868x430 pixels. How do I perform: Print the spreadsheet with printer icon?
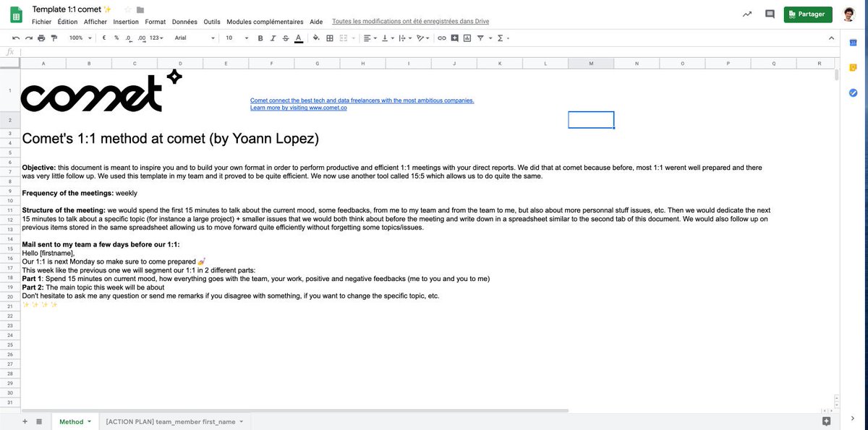click(x=41, y=38)
